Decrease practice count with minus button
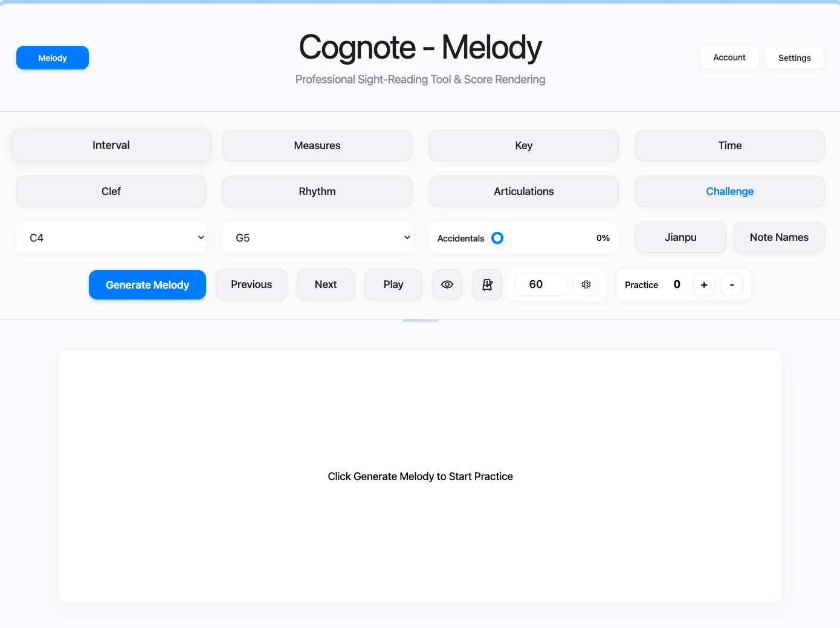The height and width of the screenshot is (628, 840). coord(732,285)
